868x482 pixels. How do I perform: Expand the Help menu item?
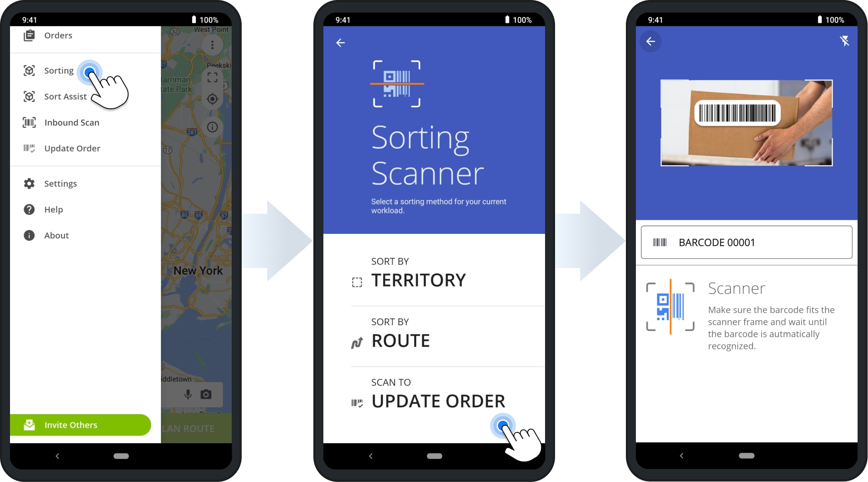pyautogui.click(x=53, y=209)
